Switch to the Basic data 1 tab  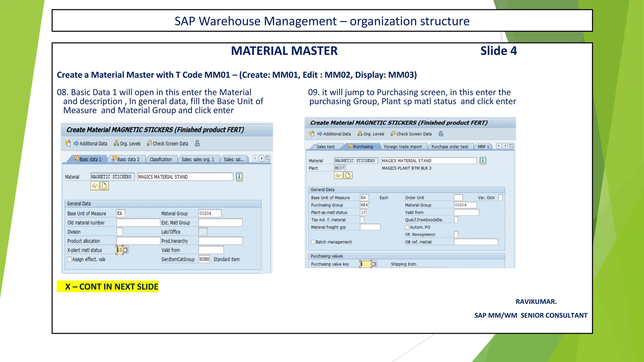87,160
